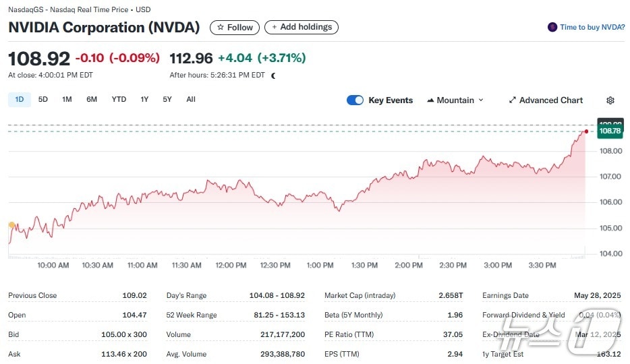630x364 pixels.
Task: Select the 1D time range tab
Action: pyautogui.click(x=19, y=100)
